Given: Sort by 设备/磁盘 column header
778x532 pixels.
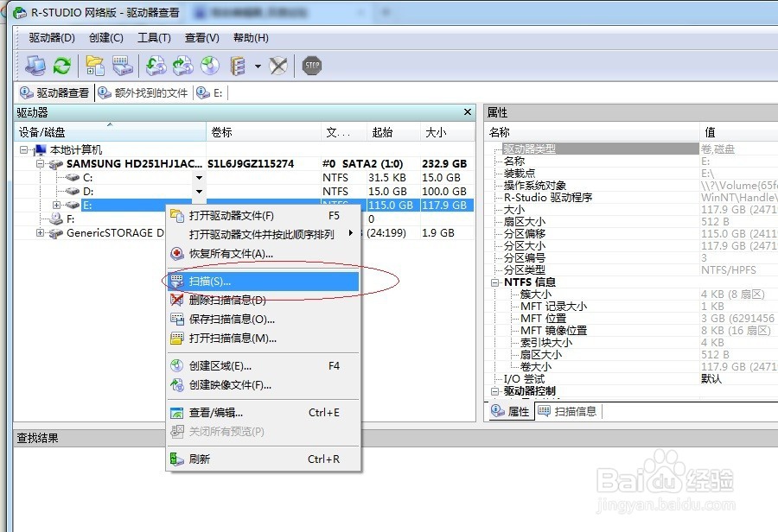Looking at the screenshot, I should pos(110,132).
